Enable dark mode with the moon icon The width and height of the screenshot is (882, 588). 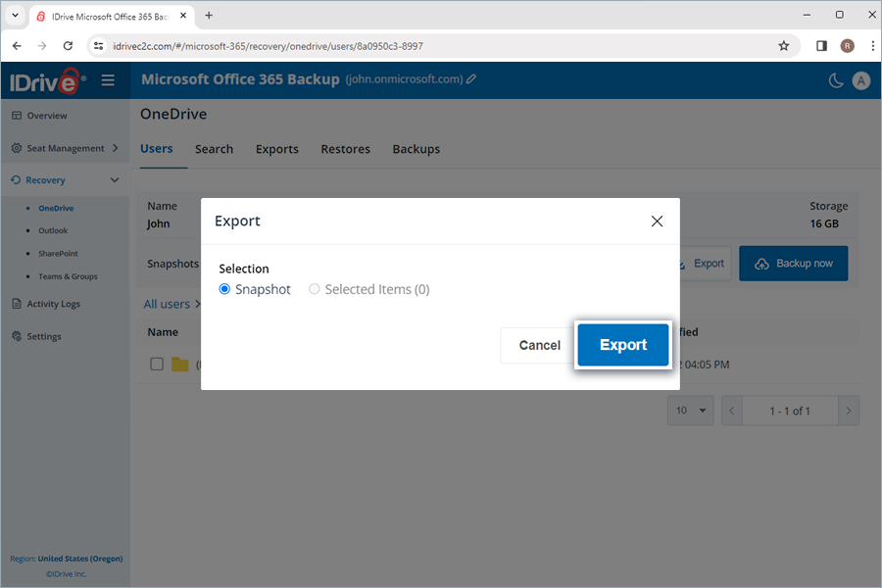coord(835,80)
